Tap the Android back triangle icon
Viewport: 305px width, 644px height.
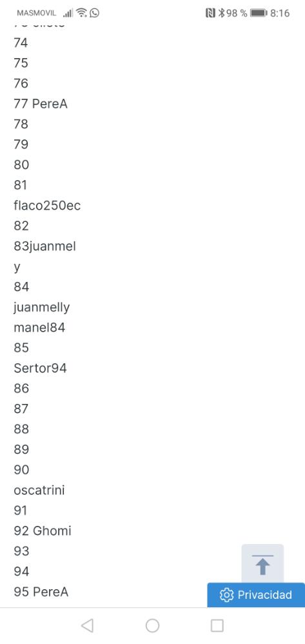click(x=88, y=625)
